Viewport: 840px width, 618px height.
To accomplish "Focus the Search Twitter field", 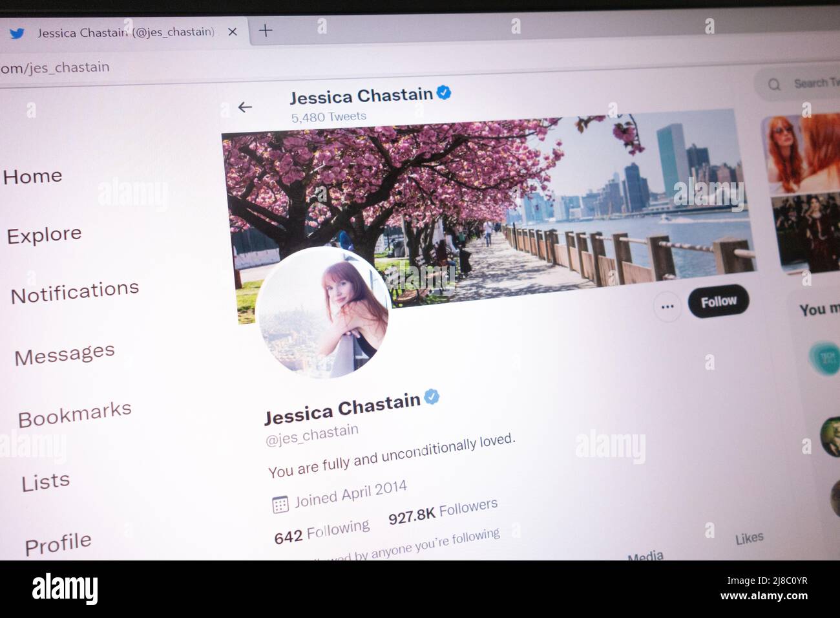I will coord(797,83).
